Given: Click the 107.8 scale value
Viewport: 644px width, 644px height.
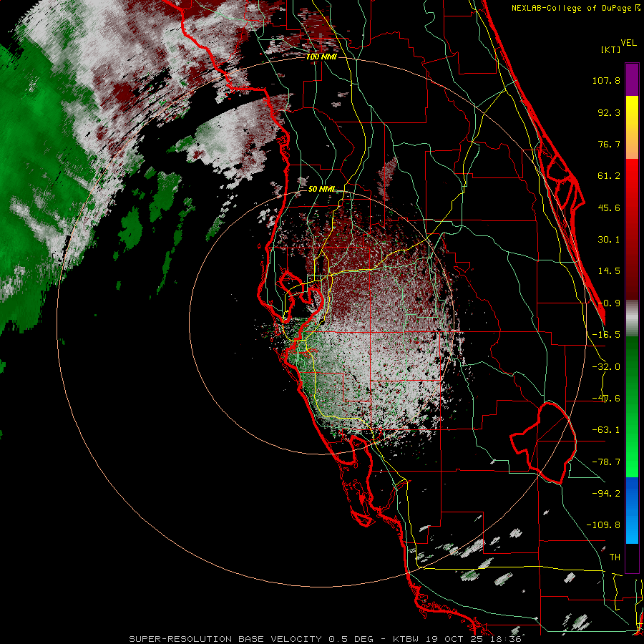Looking at the screenshot, I should tap(606, 80).
